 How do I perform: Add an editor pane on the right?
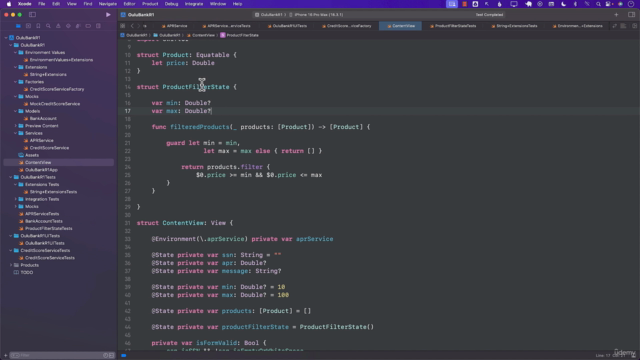[x=634, y=26]
